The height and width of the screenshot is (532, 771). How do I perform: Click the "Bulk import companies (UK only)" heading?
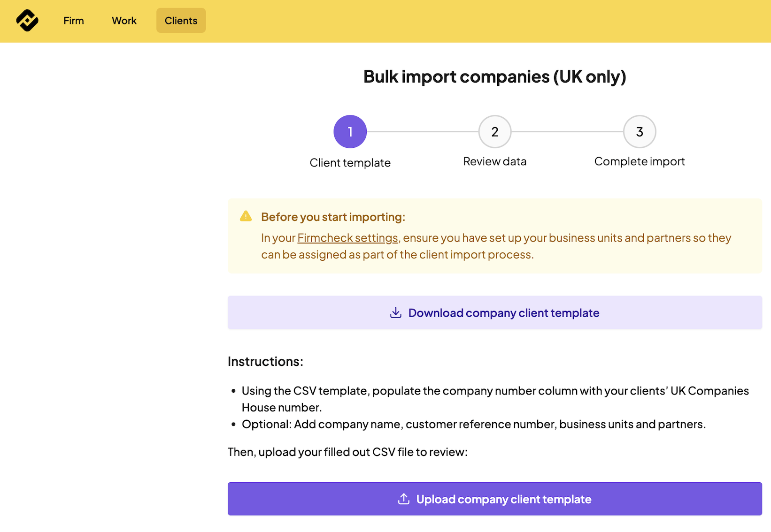494,76
